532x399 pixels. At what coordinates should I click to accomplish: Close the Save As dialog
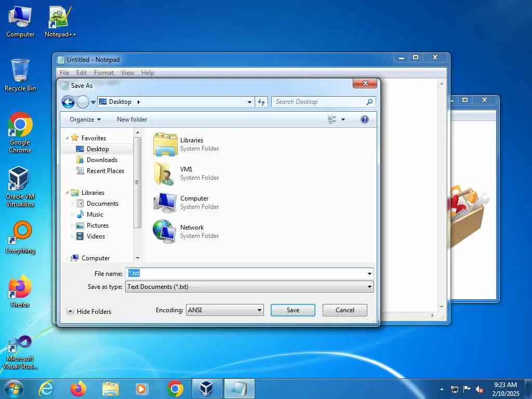[x=365, y=84]
